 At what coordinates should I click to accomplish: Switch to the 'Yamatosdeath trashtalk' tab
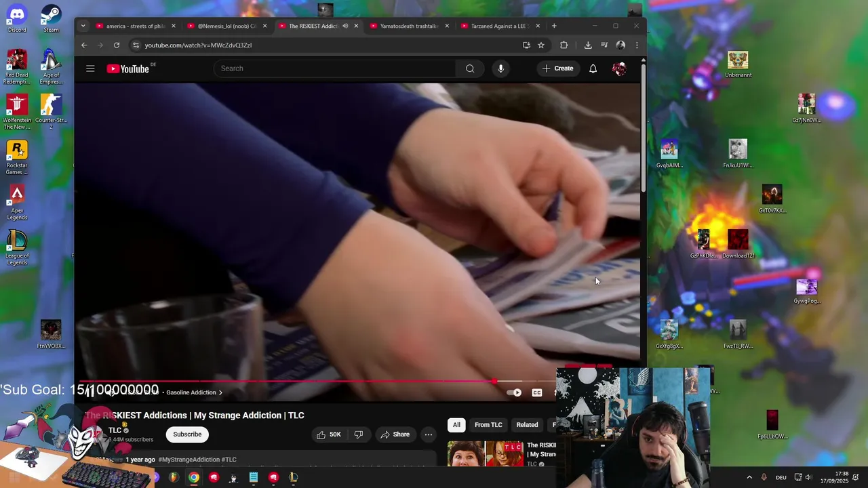(x=410, y=26)
